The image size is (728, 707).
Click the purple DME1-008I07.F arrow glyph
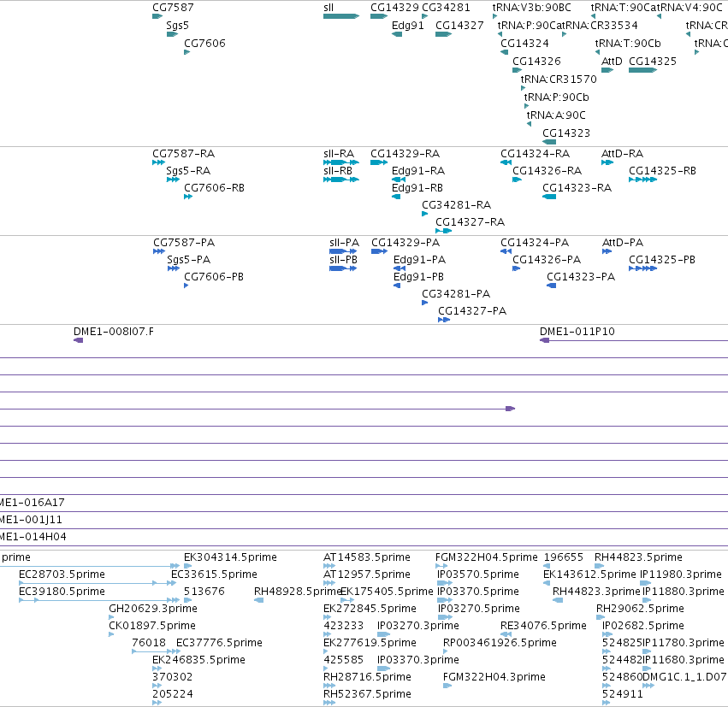tap(78, 340)
